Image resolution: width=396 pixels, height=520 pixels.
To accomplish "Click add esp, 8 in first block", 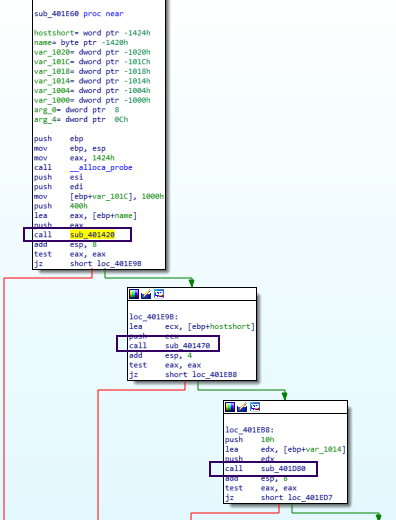I will [x=65, y=244].
